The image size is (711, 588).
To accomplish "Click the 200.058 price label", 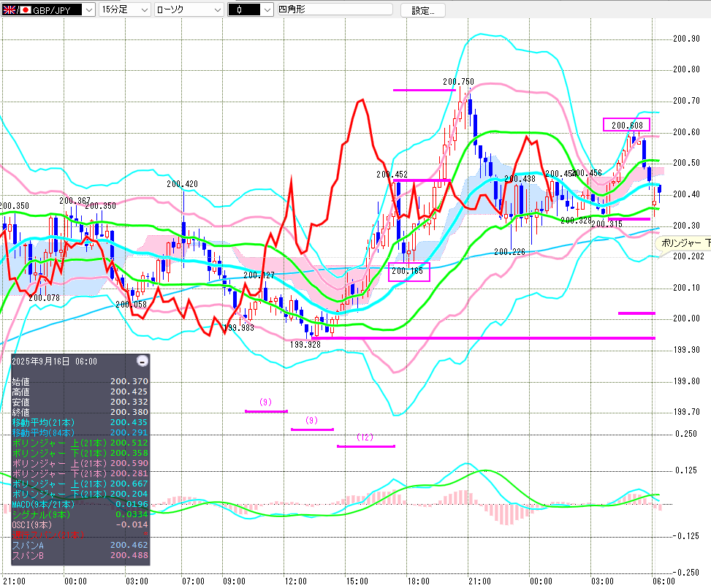I will click(131, 304).
